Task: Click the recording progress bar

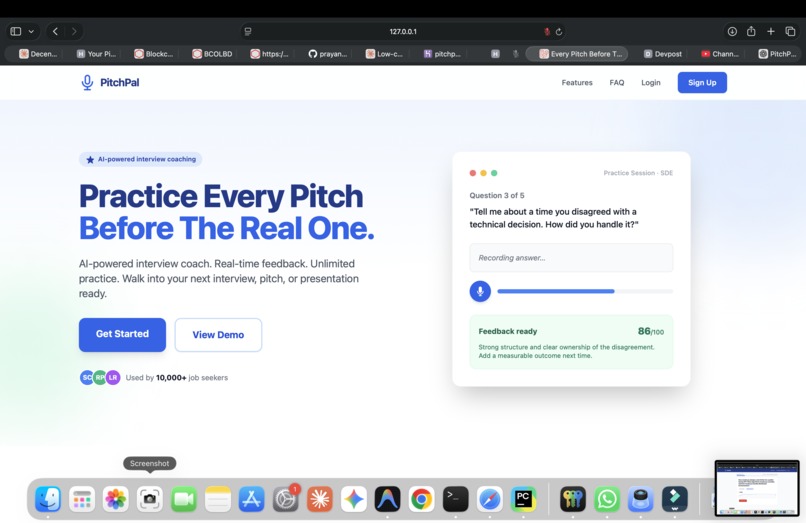Action: click(x=585, y=291)
